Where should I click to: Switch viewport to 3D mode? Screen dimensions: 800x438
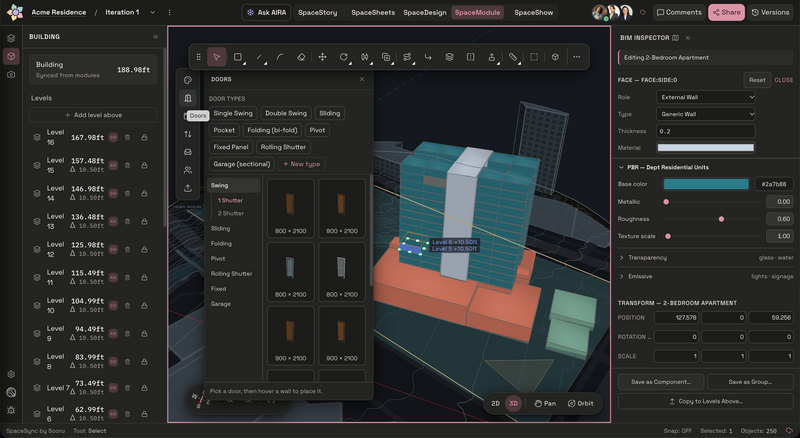[513, 403]
